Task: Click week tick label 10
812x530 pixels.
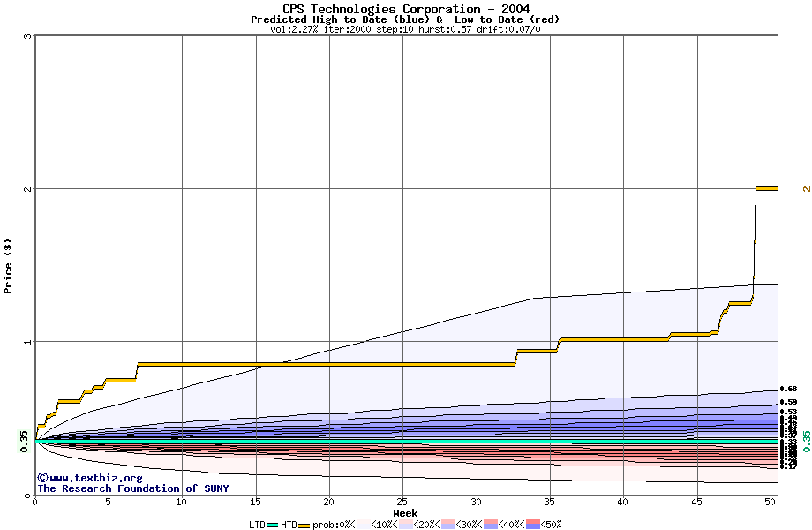Action: tap(181, 502)
